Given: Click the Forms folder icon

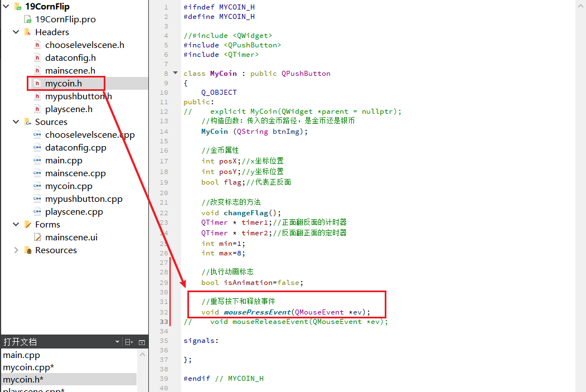Looking at the screenshot, I should 28,225.
